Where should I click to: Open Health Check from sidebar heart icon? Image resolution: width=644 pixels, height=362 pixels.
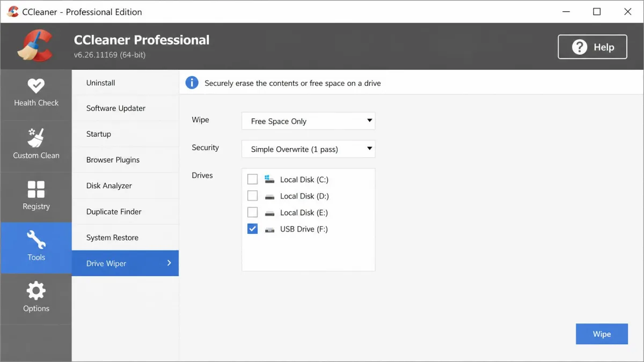point(36,86)
